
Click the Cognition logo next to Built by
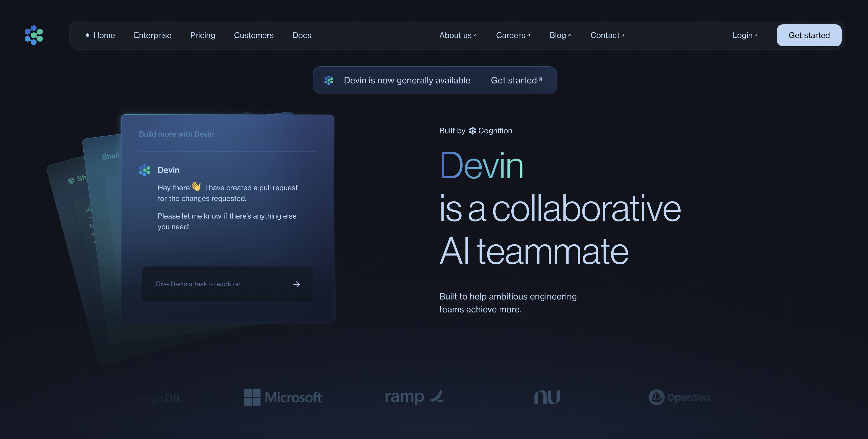click(x=472, y=131)
